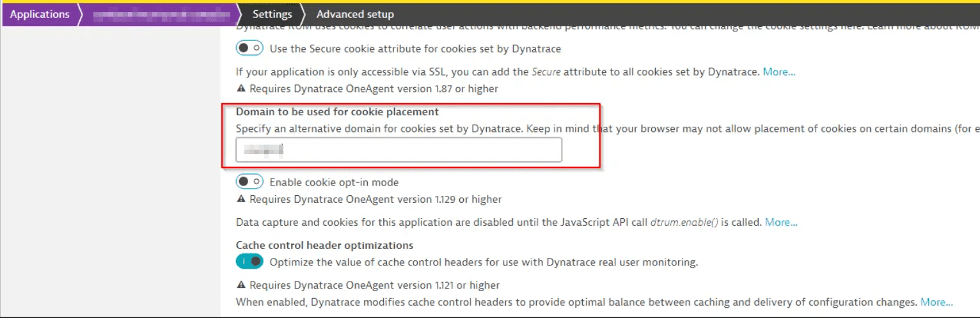Screen dimensions: 980x318
Task: Open More link about Secure attribute
Action: pos(778,72)
